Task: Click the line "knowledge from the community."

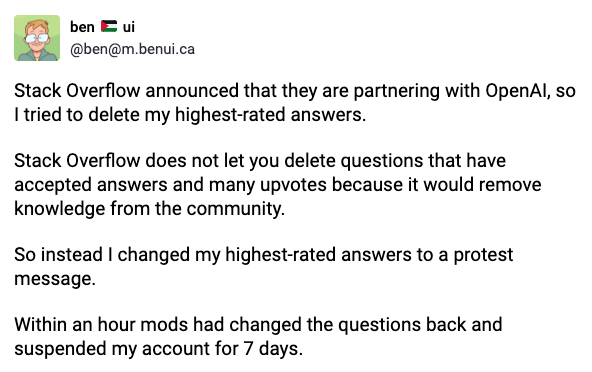Action: click(150, 208)
